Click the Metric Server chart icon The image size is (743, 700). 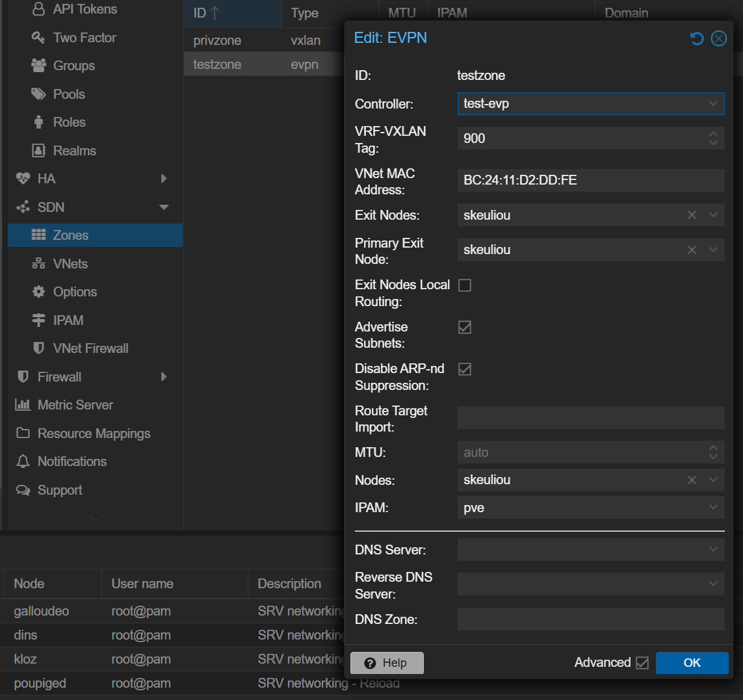[23, 405]
